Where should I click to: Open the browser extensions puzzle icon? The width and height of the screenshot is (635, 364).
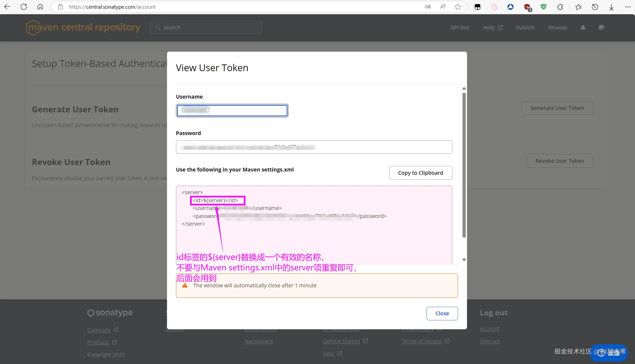(x=560, y=7)
